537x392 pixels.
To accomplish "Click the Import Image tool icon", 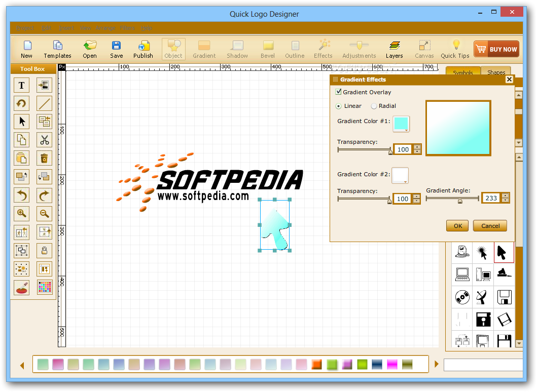I will pos(45,85).
